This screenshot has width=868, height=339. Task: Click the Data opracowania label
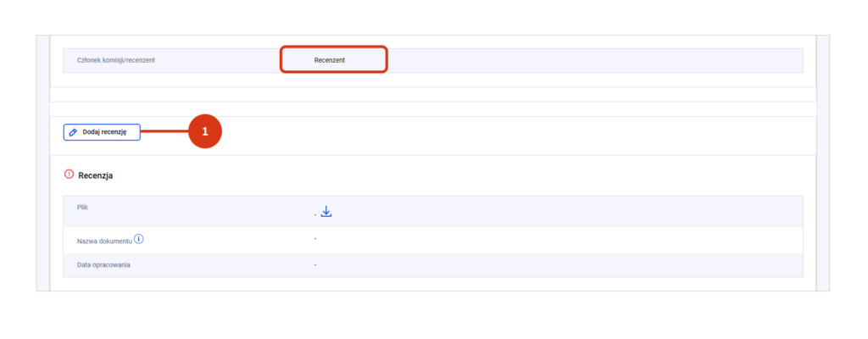pyautogui.click(x=103, y=265)
